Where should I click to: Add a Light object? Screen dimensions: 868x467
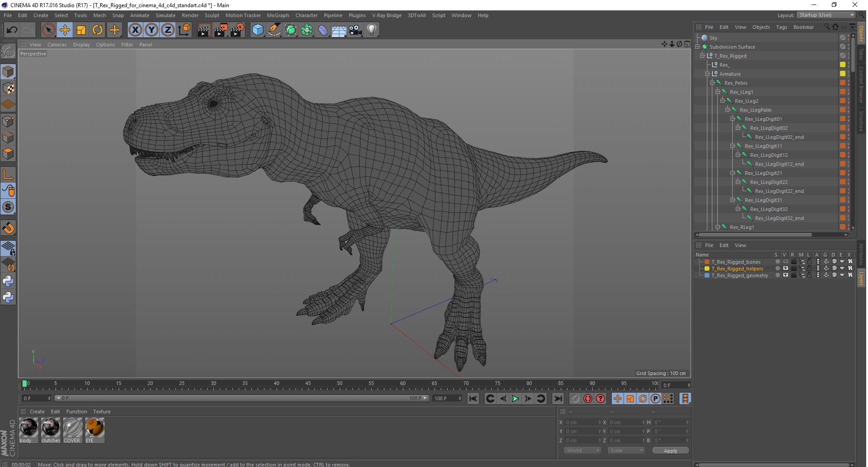pyautogui.click(x=372, y=30)
